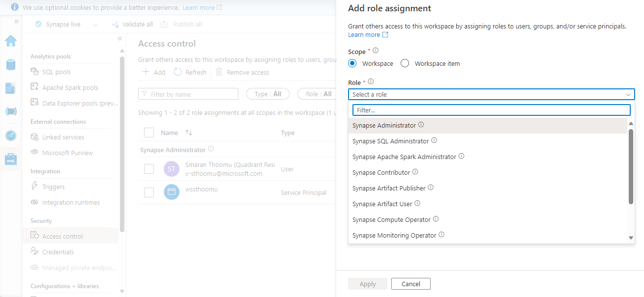The image size is (644, 297).
Task: Open the Integrate hub icon
Action: point(11,111)
